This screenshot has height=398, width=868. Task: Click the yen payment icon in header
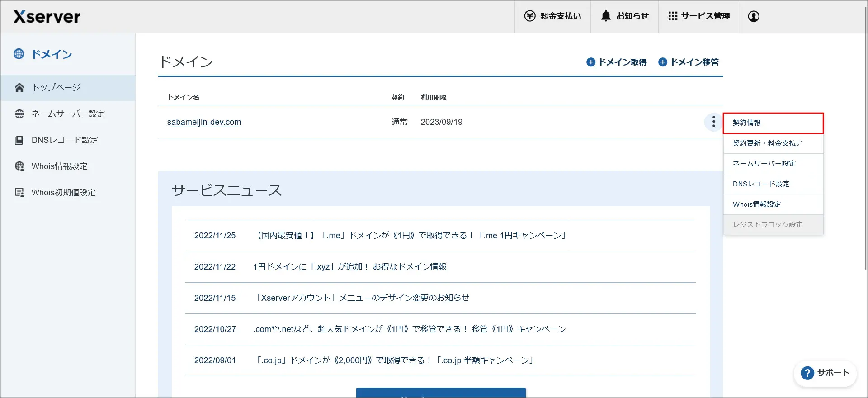[530, 16]
